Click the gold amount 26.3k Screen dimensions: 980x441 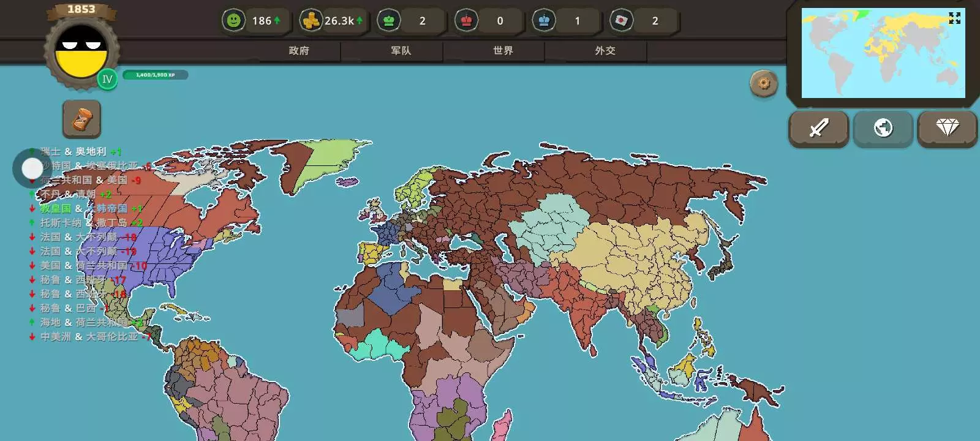(x=339, y=21)
